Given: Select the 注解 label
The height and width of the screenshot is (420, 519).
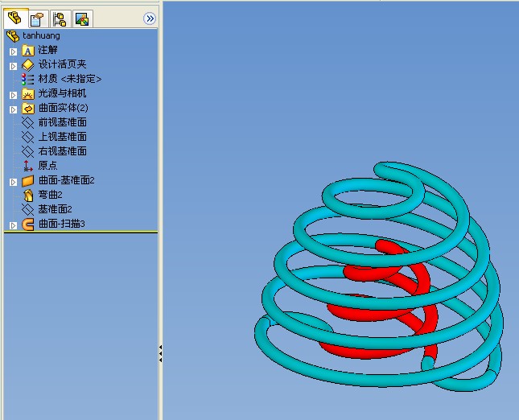Looking at the screenshot, I should click(x=48, y=50).
